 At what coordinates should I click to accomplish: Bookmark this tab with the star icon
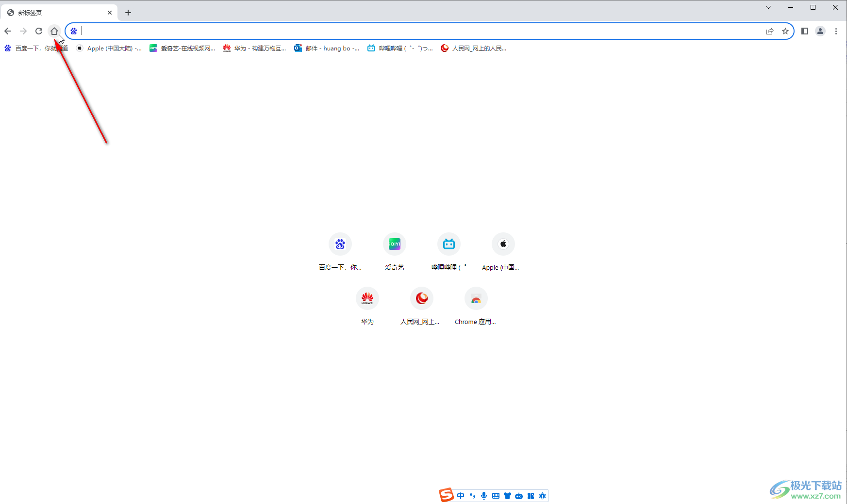point(785,31)
